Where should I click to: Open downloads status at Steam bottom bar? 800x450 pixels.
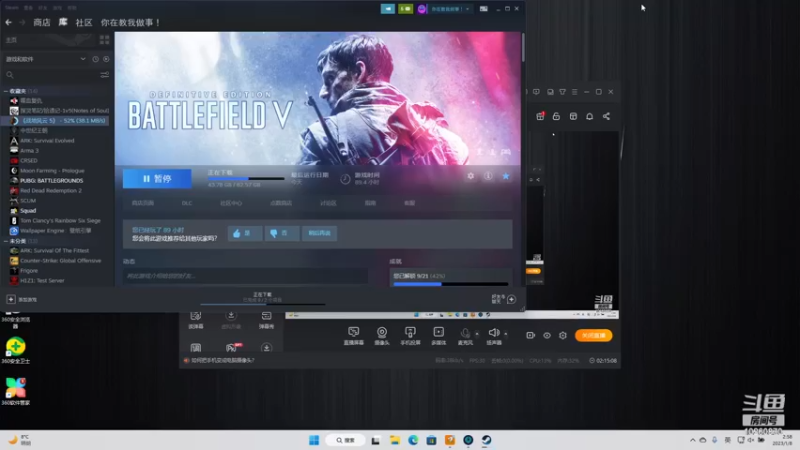262,297
